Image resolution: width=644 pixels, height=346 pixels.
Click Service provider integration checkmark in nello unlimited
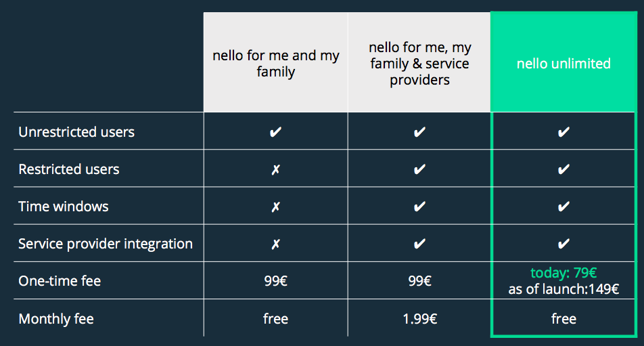(x=563, y=244)
